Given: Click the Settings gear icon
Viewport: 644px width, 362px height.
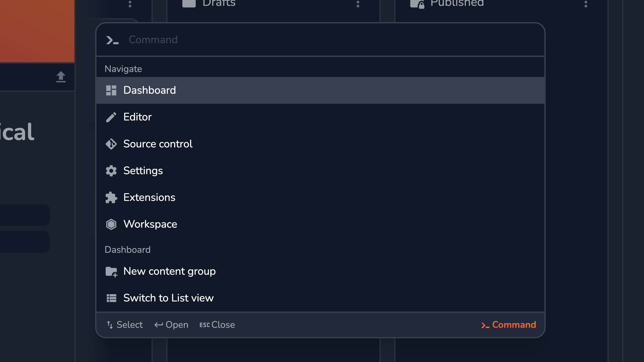Looking at the screenshot, I should (x=111, y=171).
